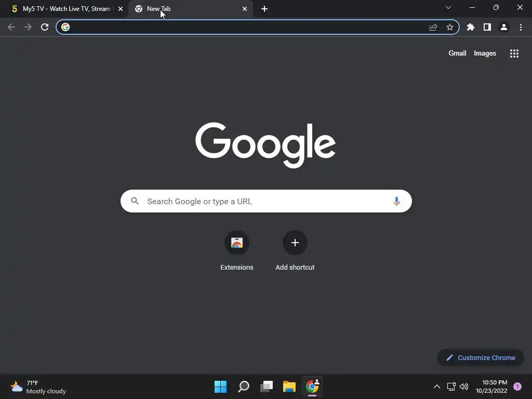Open File Explorer from the taskbar

(289, 387)
